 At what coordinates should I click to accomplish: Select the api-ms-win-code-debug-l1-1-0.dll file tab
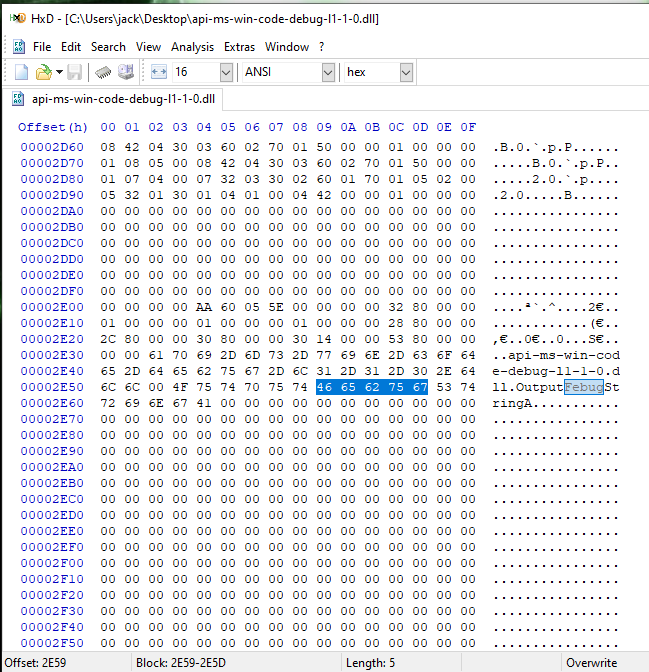pyautogui.click(x=113, y=99)
